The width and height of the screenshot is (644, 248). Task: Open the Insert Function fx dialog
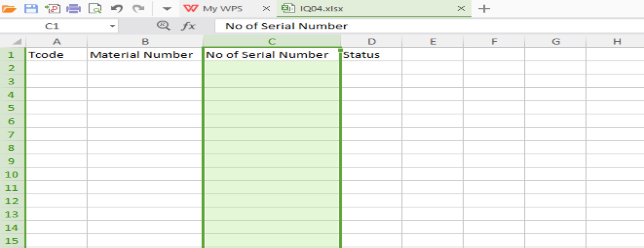(x=188, y=26)
